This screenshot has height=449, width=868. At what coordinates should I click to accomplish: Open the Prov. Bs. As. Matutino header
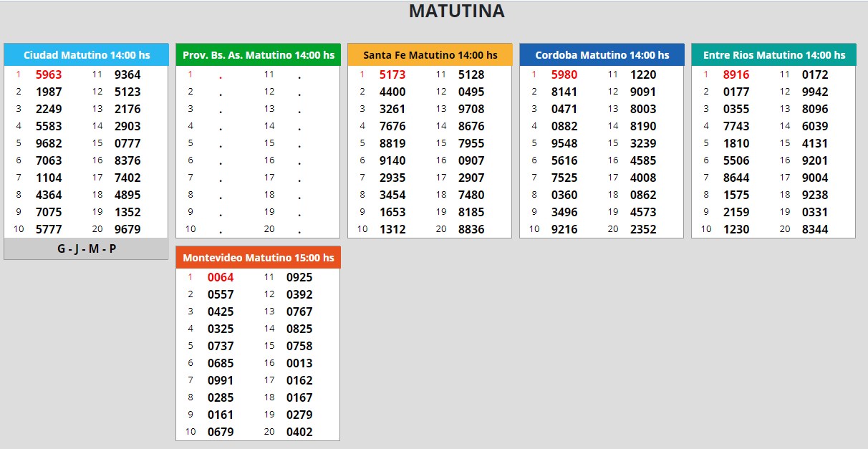[x=258, y=55]
